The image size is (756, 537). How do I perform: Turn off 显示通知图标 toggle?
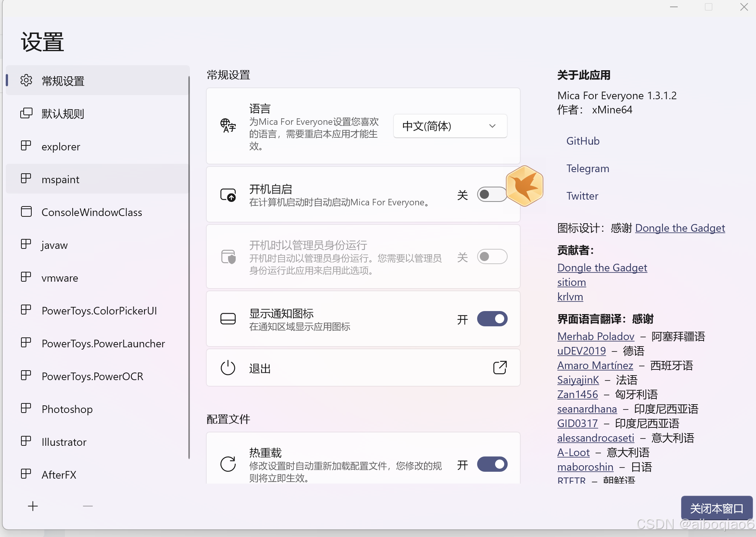492,319
